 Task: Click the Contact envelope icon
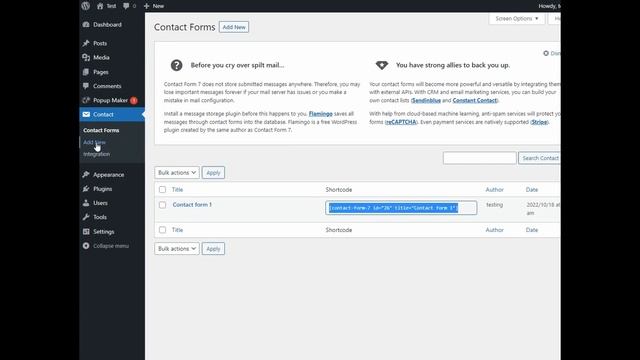pos(86,115)
